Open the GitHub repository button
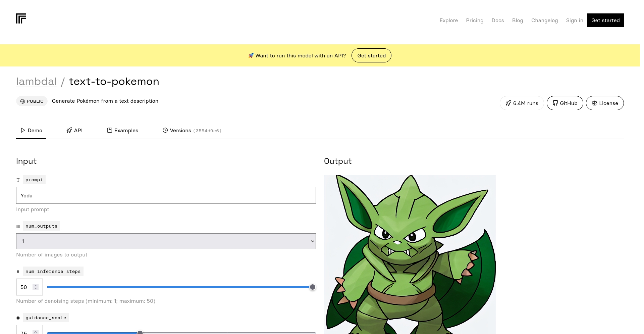Screen dimensions: 644x334 tap(565, 103)
